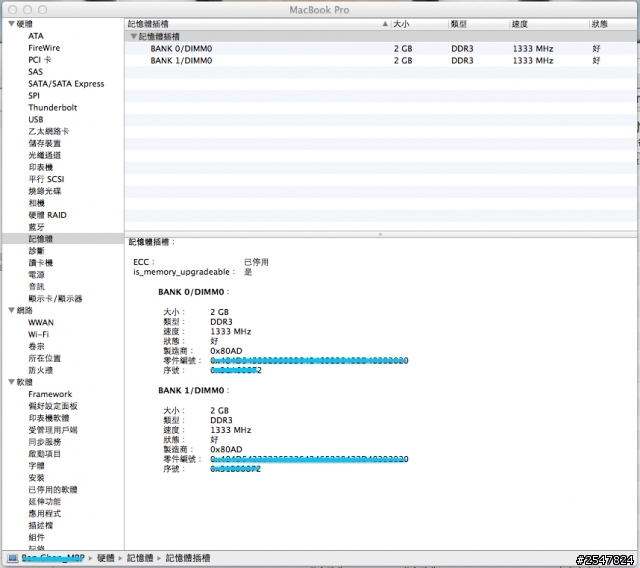Select 延伸功能 in the sidebar
This screenshot has height=568, width=640.
tap(44, 501)
